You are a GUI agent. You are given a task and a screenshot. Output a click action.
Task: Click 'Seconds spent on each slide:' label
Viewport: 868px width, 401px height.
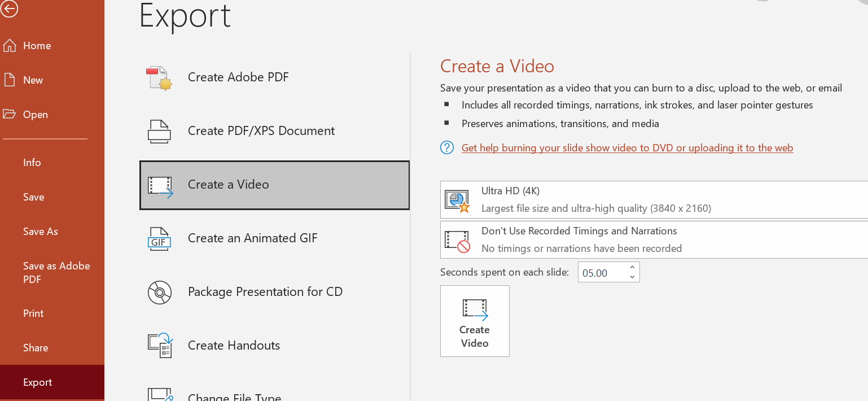tap(505, 272)
